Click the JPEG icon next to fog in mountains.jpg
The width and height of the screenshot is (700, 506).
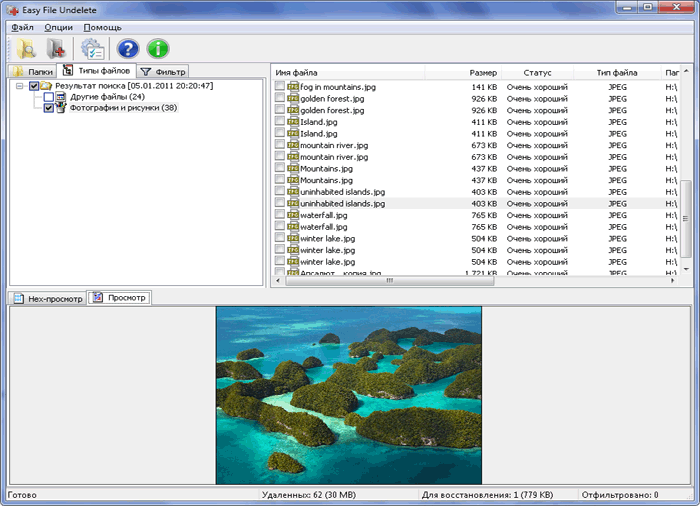[293, 87]
